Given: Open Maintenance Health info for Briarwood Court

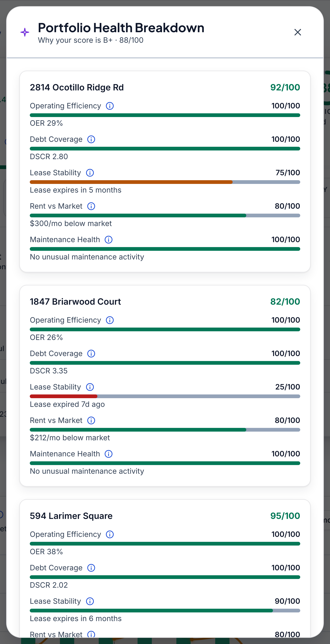Looking at the screenshot, I should tap(108, 454).
